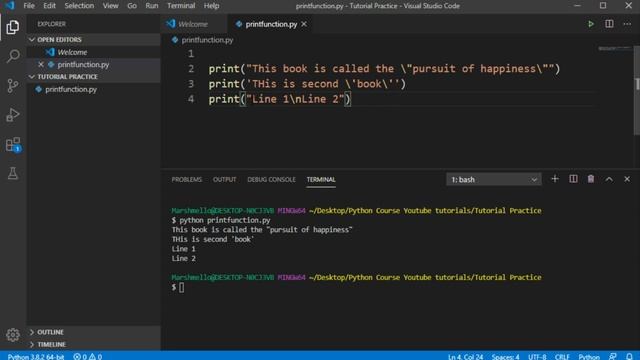Open the Go menu
Screen dimensions: 640x360
(x=132, y=6)
